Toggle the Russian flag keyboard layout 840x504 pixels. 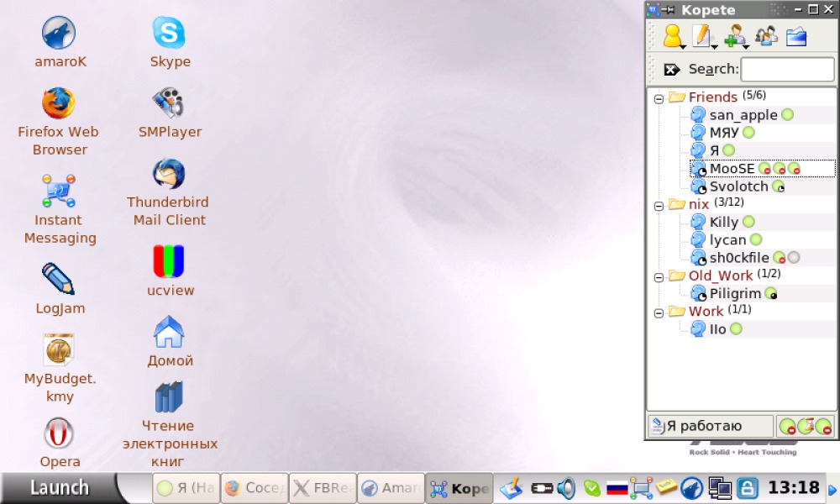pos(617,489)
